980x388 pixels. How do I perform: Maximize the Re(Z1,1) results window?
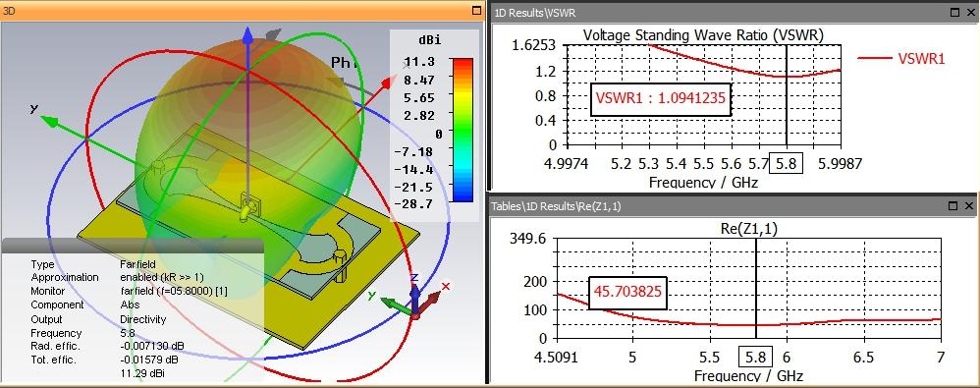click(953, 206)
